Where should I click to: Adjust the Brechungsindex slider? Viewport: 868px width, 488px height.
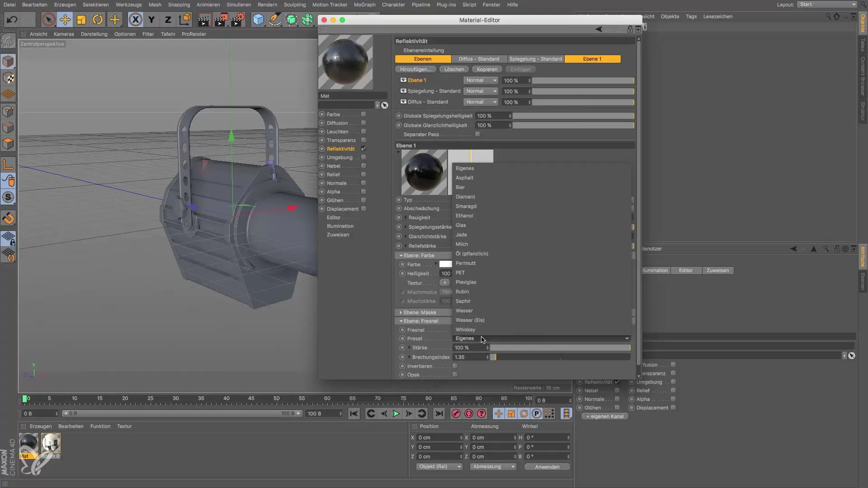pyautogui.click(x=560, y=357)
